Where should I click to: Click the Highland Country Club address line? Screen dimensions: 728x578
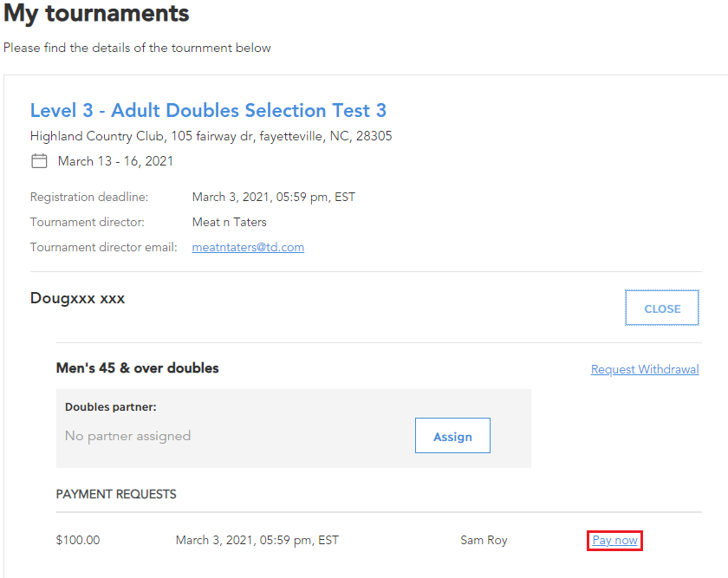[x=211, y=136]
